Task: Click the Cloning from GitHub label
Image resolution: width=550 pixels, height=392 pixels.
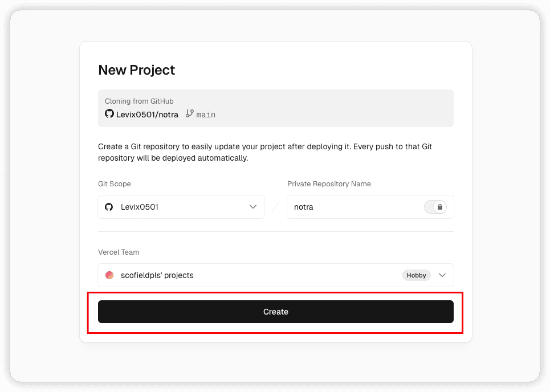Action: (139, 101)
